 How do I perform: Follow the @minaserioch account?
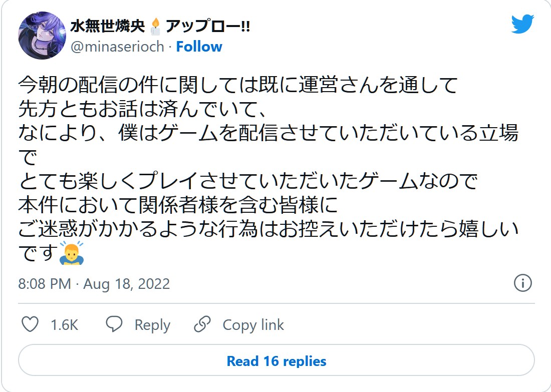click(x=199, y=47)
